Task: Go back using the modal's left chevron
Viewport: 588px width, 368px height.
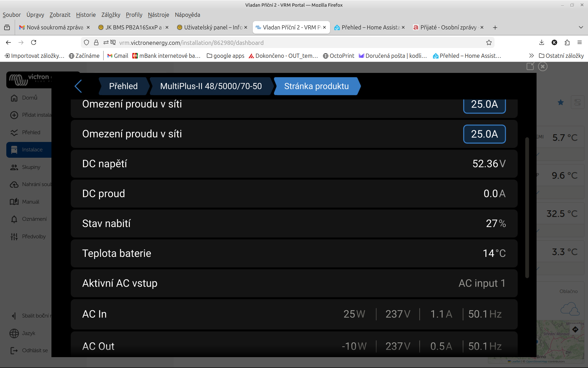Action: pyautogui.click(x=78, y=86)
